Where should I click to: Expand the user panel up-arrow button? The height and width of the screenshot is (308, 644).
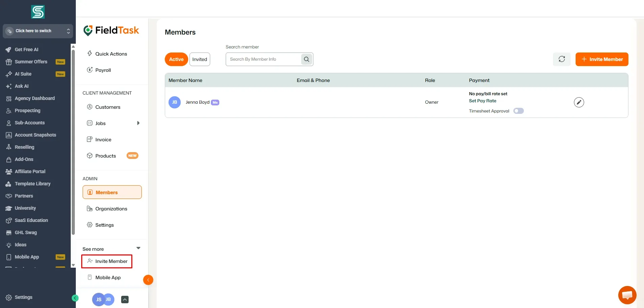pyautogui.click(x=125, y=300)
